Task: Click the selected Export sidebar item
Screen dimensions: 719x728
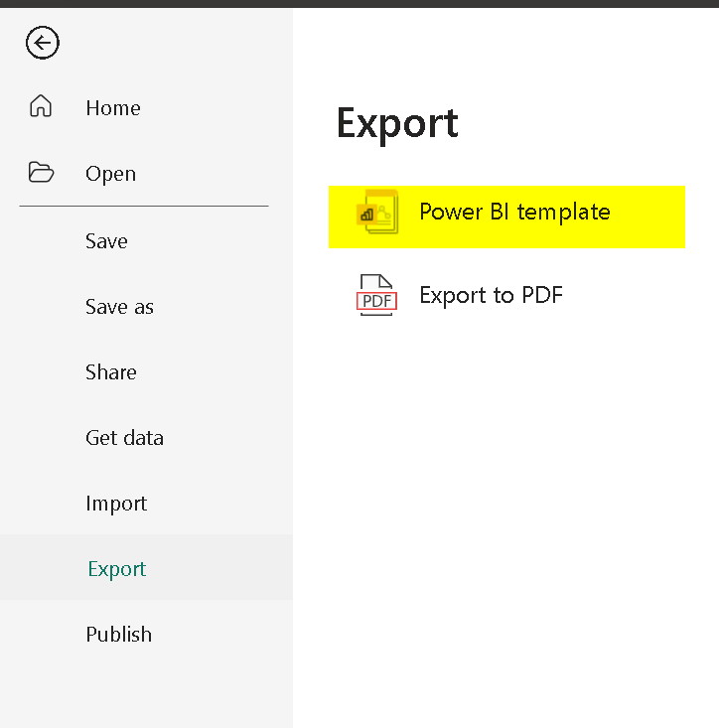Action: pos(117,569)
